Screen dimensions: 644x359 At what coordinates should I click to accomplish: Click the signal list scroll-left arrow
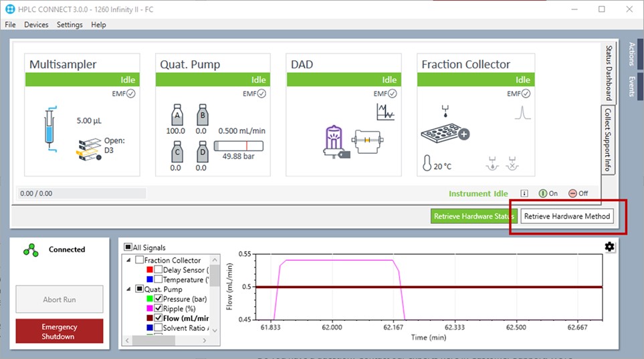click(x=127, y=340)
